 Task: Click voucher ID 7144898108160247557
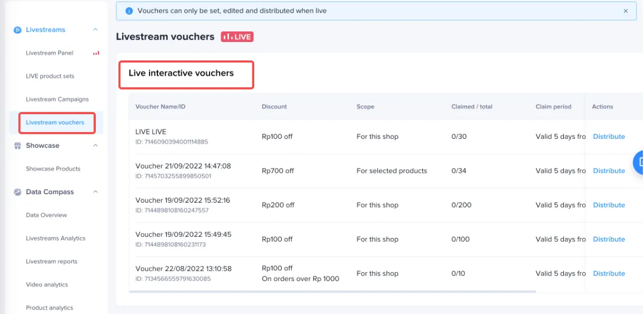pos(172,210)
